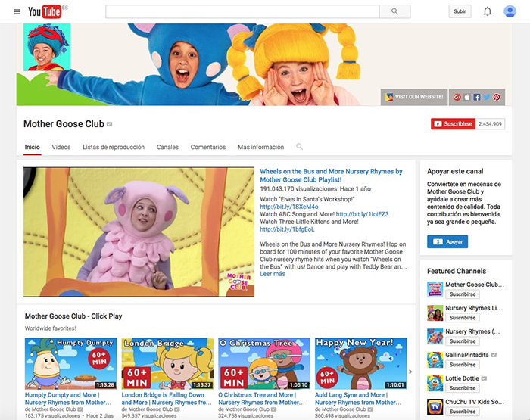The image size is (530, 420).
Task: Open Auld Lang Syne and More title
Action: [x=358, y=399]
